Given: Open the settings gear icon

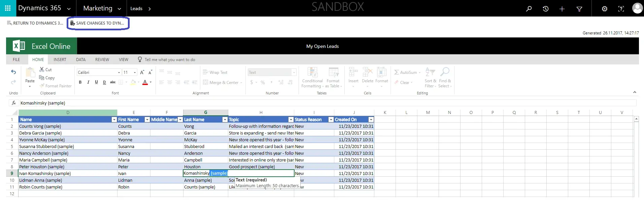Looking at the screenshot, I should [x=605, y=9].
